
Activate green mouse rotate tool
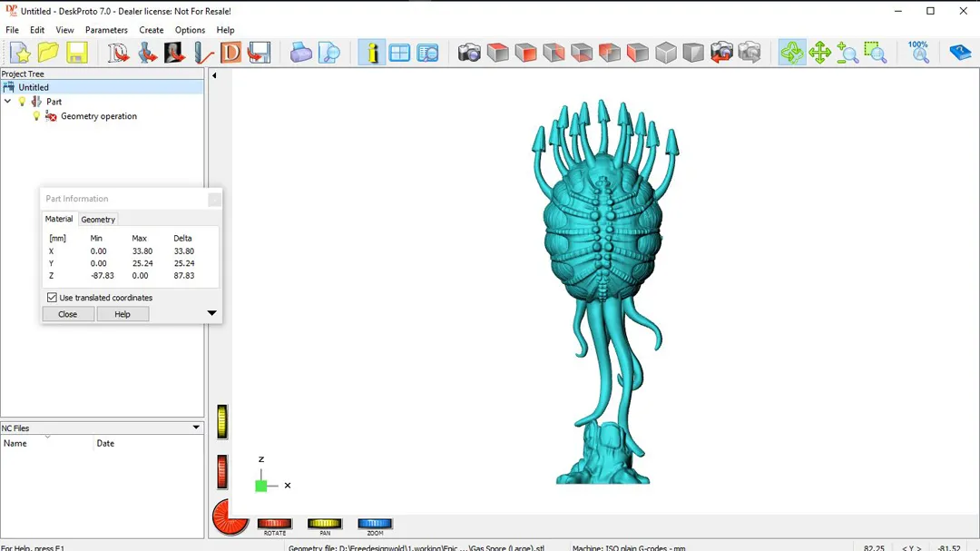[792, 53]
